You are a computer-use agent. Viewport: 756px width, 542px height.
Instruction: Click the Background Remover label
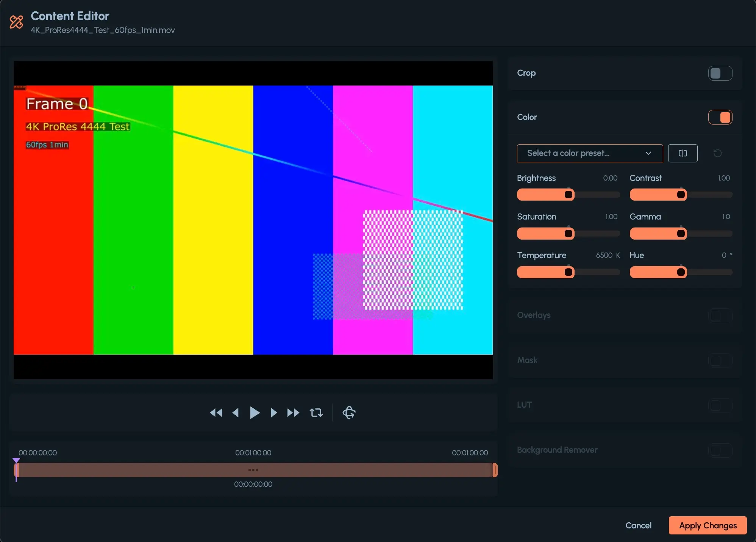[x=557, y=450]
